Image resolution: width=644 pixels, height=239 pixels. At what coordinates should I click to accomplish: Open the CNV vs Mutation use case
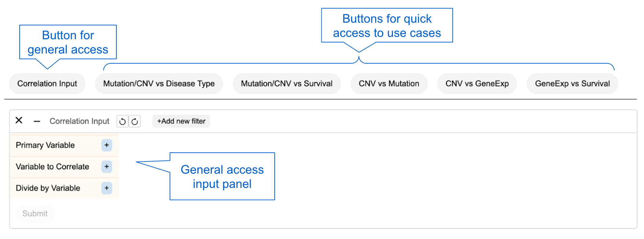389,84
